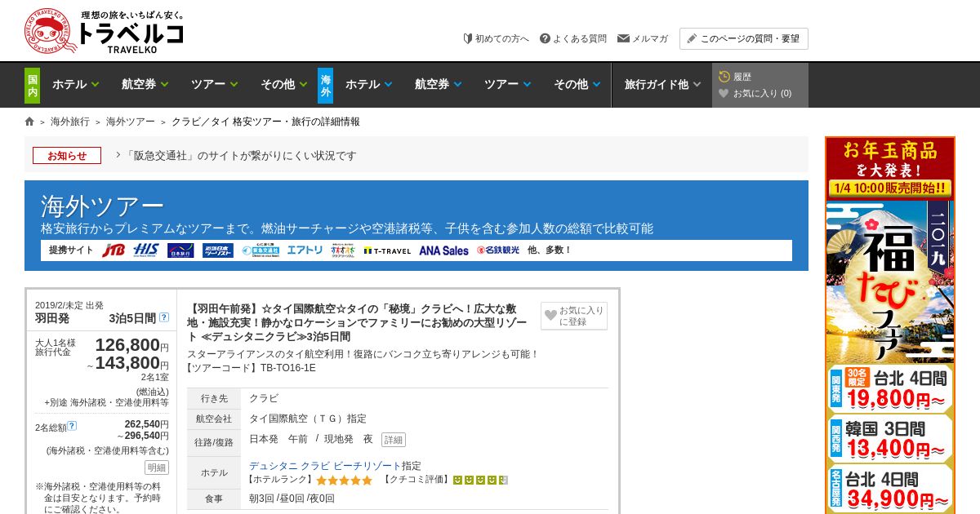The width and height of the screenshot is (980, 514).
Task: Expand overseas 航空券 menu
Action: click(438, 84)
